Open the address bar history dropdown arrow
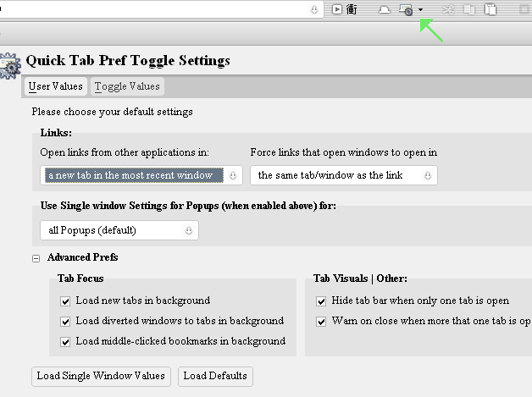The height and width of the screenshot is (397, 532). [x=314, y=10]
